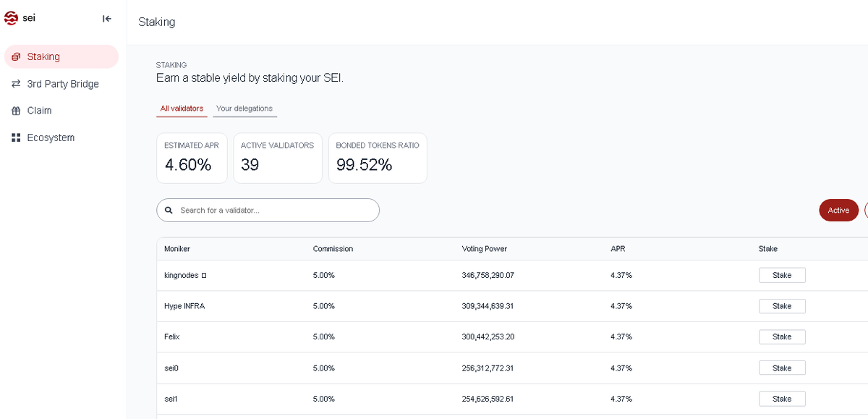The width and height of the screenshot is (868, 419).
Task: Click voting power 256,312,772.31
Action: (x=488, y=368)
